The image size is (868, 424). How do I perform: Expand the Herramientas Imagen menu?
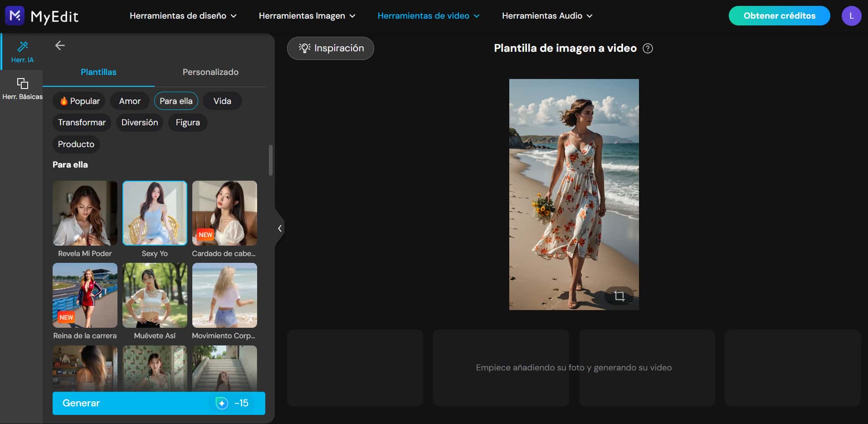click(x=307, y=15)
